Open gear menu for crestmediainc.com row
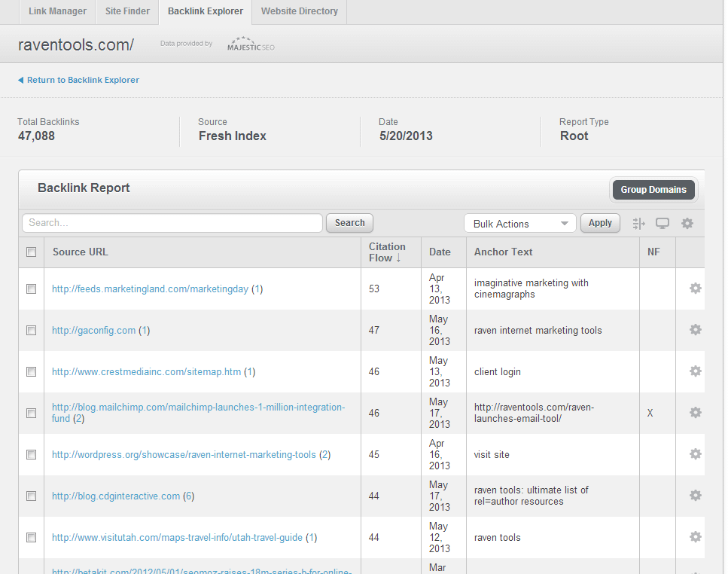Screen dimensions: 728x574 click(696, 371)
